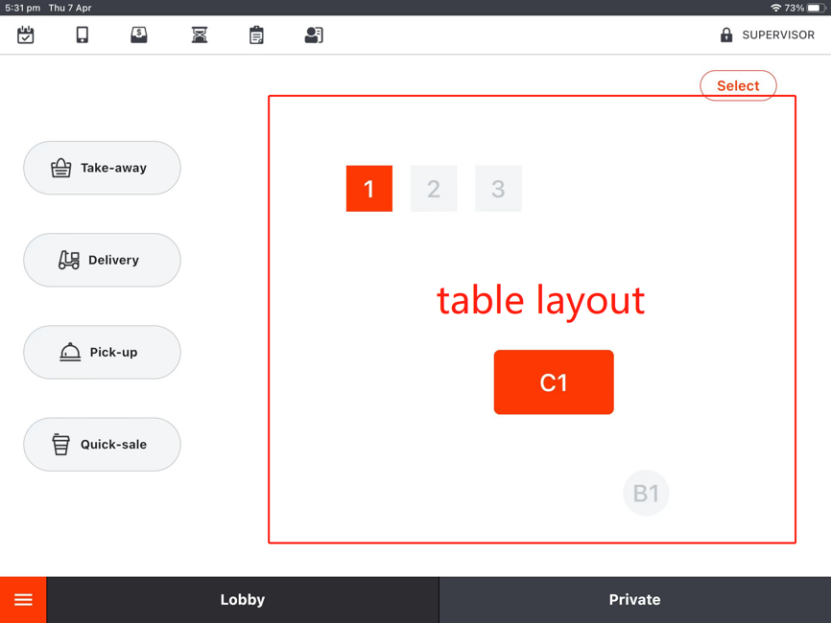Viewport: 831px width, 623px height.
Task: Start a Take-away order
Action: coord(102,168)
